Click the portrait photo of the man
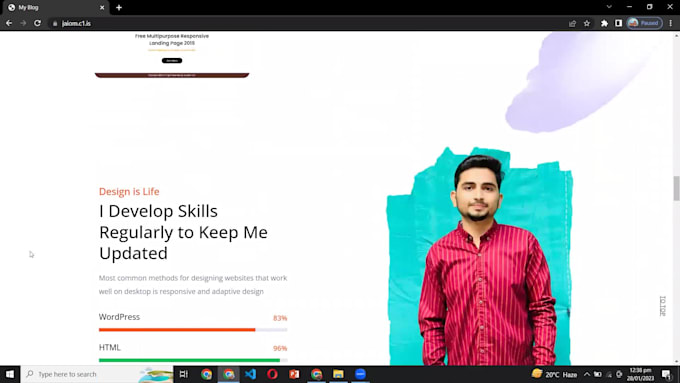This screenshot has width=680, height=383. pyautogui.click(x=481, y=258)
